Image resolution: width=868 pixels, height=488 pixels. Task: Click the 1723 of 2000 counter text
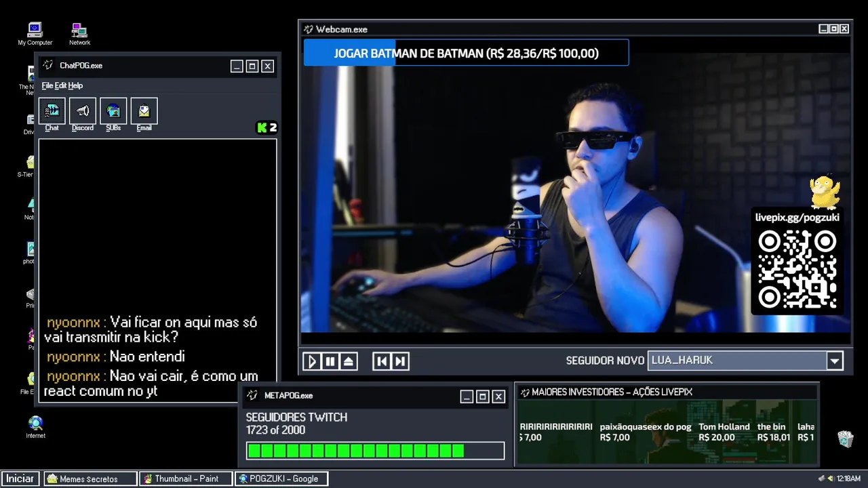275,430
